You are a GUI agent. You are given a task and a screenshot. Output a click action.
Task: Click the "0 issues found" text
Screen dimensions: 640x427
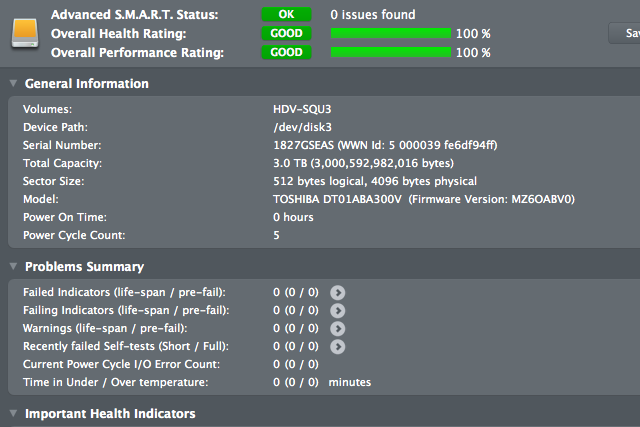(372, 15)
